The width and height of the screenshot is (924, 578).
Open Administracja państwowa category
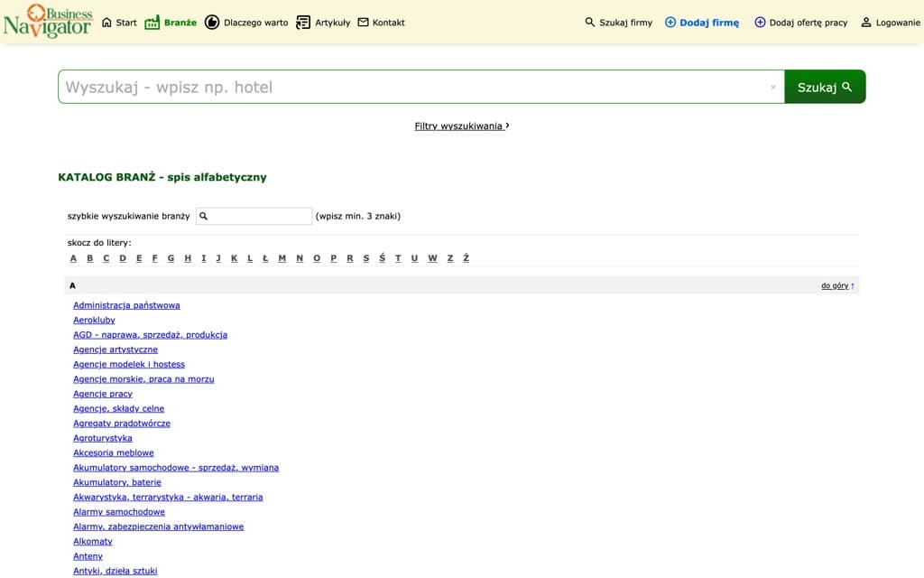point(125,304)
